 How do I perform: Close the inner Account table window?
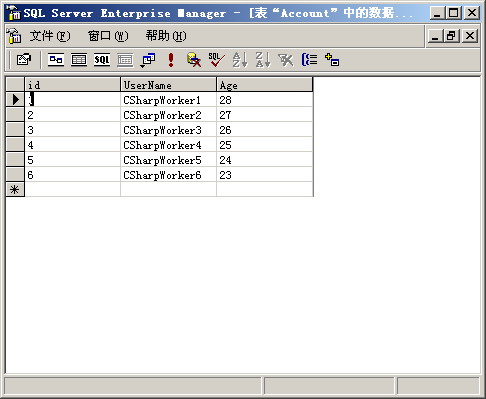(x=470, y=35)
